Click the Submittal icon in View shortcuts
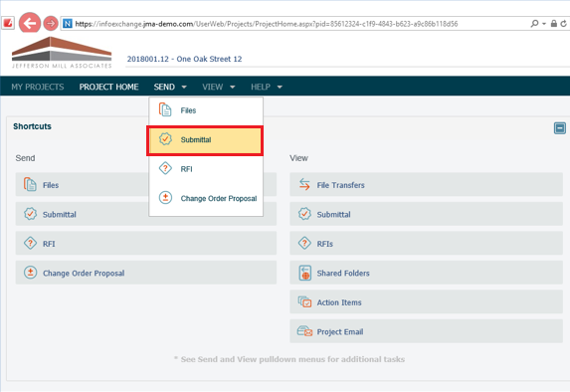Viewport: 570px width, 392px height. click(x=304, y=214)
